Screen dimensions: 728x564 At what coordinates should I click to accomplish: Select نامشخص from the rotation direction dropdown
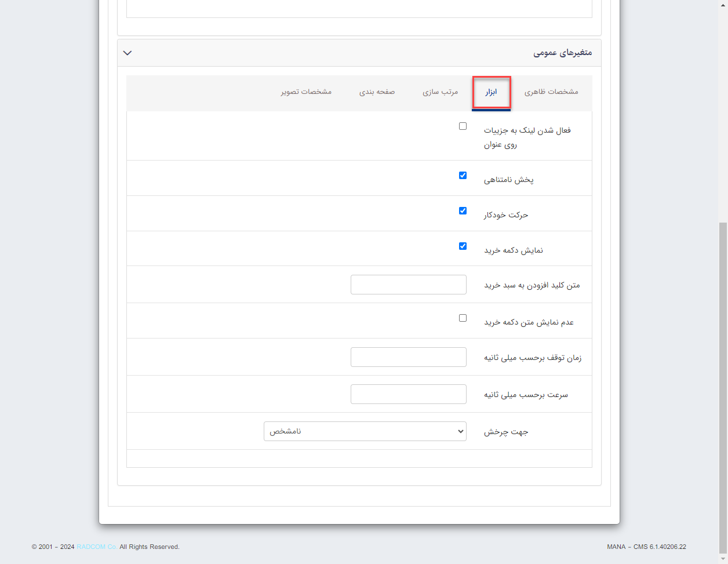click(365, 431)
